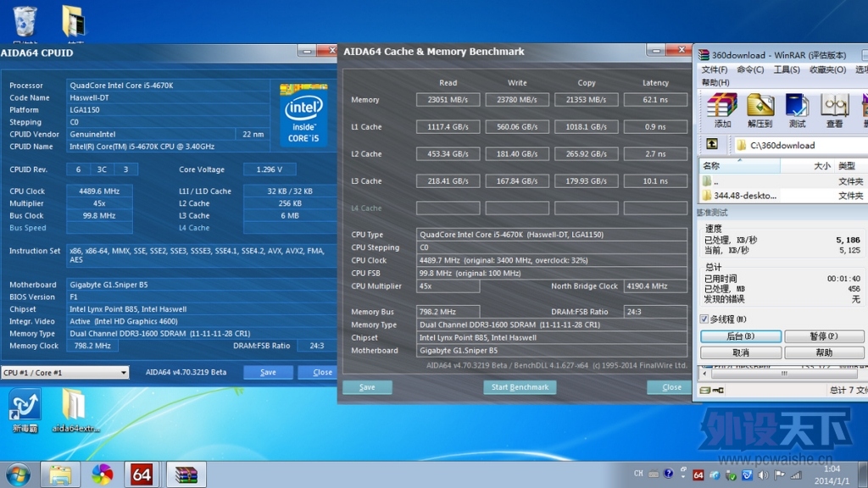
Task: Open the WinRAR Commands (命令) menu
Action: (750, 69)
